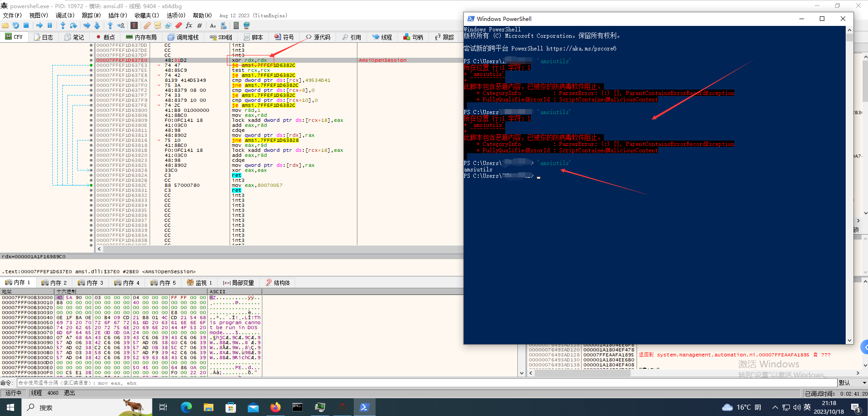Expand the 默认 command type dropdown
The height and width of the screenshot is (416, 868).
click(x=852, y=383)
